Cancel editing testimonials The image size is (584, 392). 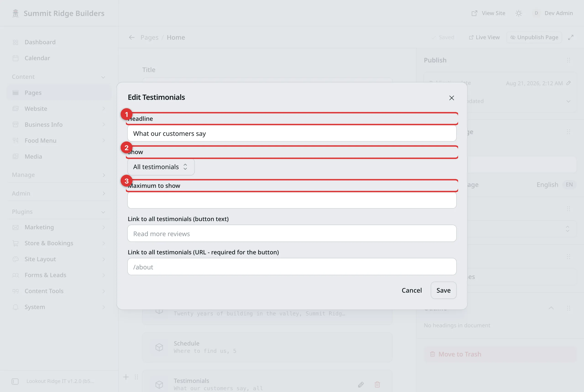point(412,290)
